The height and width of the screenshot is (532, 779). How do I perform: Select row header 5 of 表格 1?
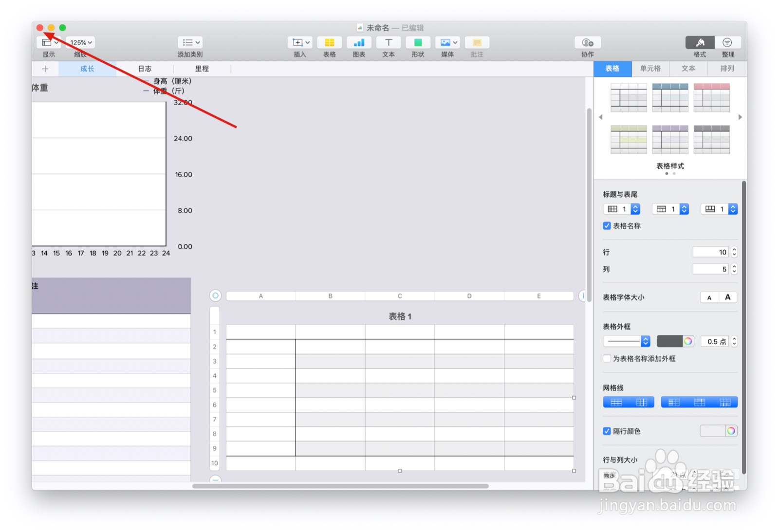[215, 390]
